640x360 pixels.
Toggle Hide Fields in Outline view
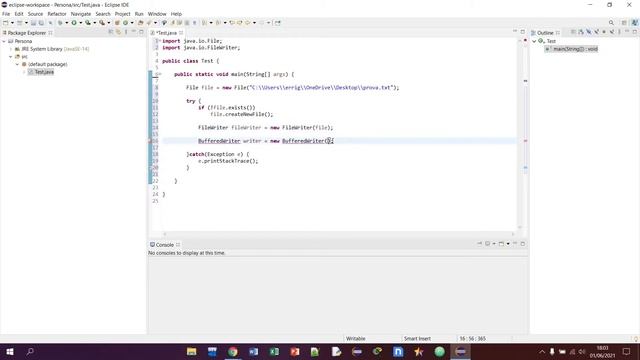[x=589, y=32]
